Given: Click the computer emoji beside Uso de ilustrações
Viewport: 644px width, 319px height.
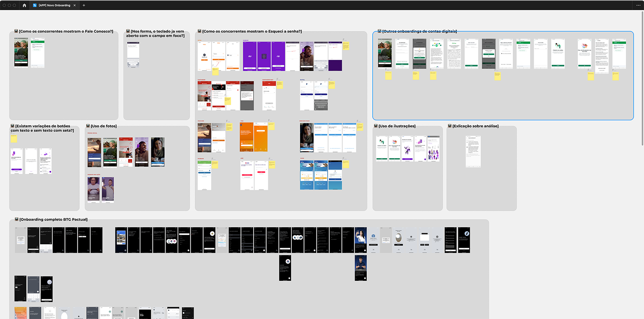Looking at the screenshot, I should tap(376, 126).
